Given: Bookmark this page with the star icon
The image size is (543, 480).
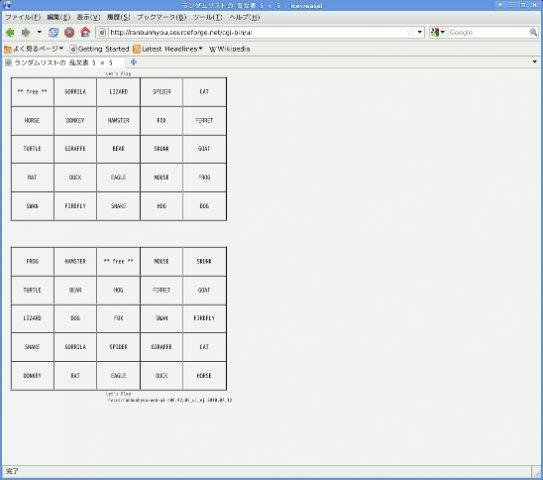Looking at the screenshot, I should tap(411, 33).
